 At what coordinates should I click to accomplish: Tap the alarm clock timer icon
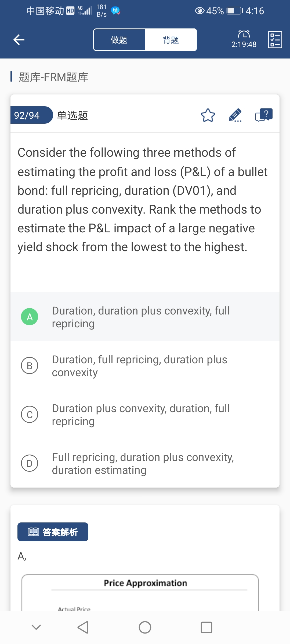tap(244, 34)
